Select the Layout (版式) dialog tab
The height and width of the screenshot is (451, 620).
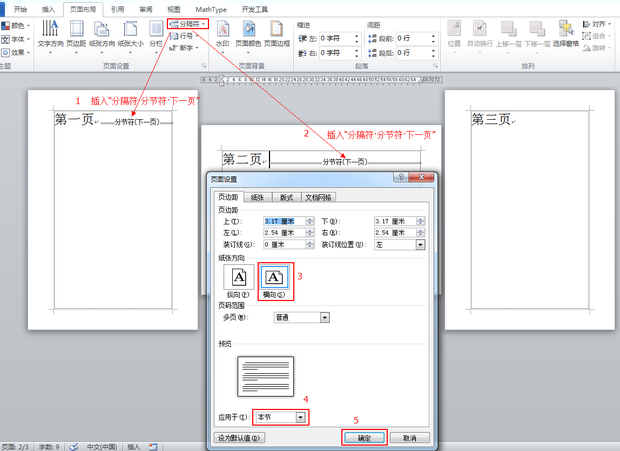(287, 197)
